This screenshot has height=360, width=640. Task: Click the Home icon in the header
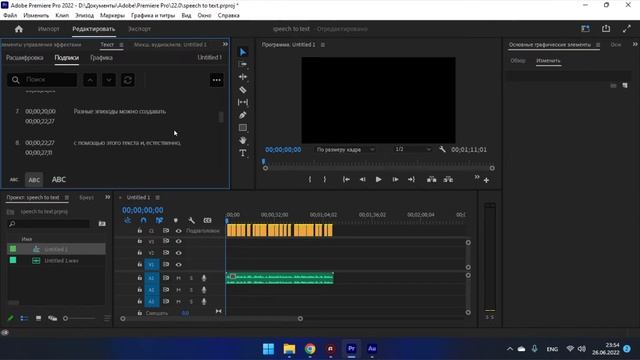pyautogui.click(x=19, y=29)
